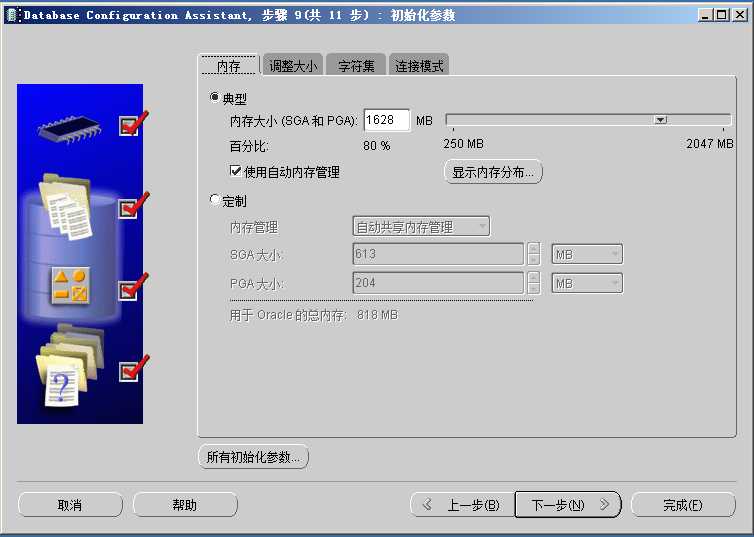Toggle 使用自动内存管理 checkbox

pos(235,171)
